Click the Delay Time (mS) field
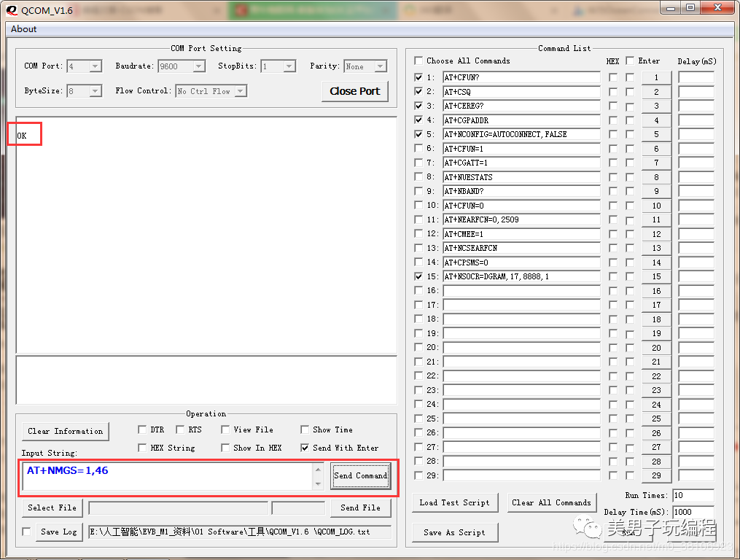Image resolution: width=740 pixels, height=560 pixels. pyautogui.click(x=693, y=512)
